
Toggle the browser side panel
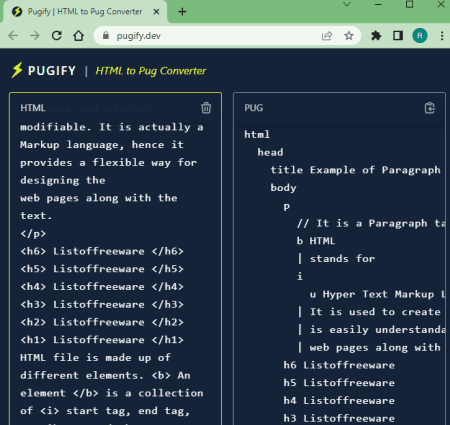(x=398, y=36)
